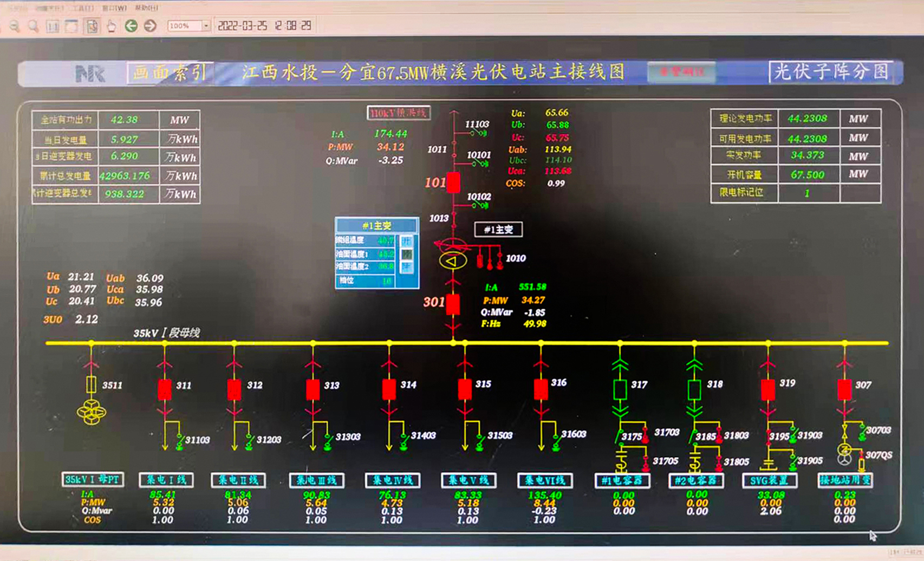Image resolution: width=924 pixels, height=561 pixels.
Task: Toggle circuit breaker 101
Action: (453, 183)
